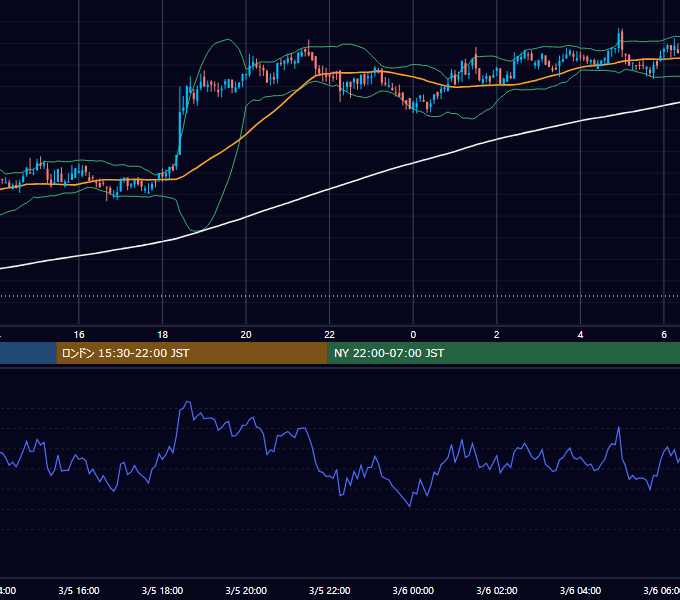Click the upper time axis label 20
Image resolution: width=680 pixels, height=600 pixels.
coord(246,335)
